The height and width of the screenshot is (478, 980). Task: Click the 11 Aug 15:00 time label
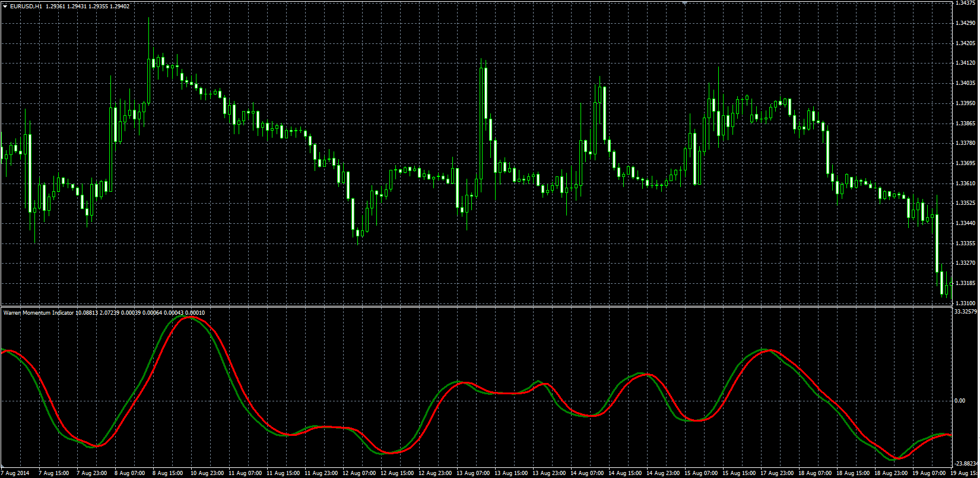pyautogui.click(x=283, y=474)
